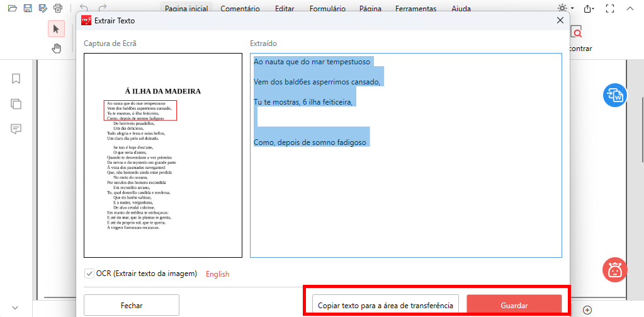Open the theme dropdown arrow beside sun
The width and height of the screenshot is (644, 317).
click(x=572, y=8)
